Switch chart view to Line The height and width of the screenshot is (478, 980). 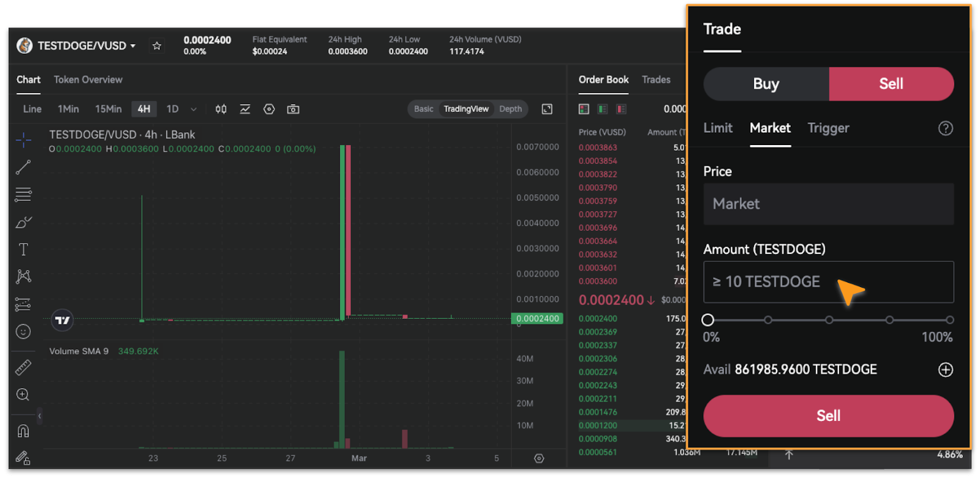tap(32, 109)
